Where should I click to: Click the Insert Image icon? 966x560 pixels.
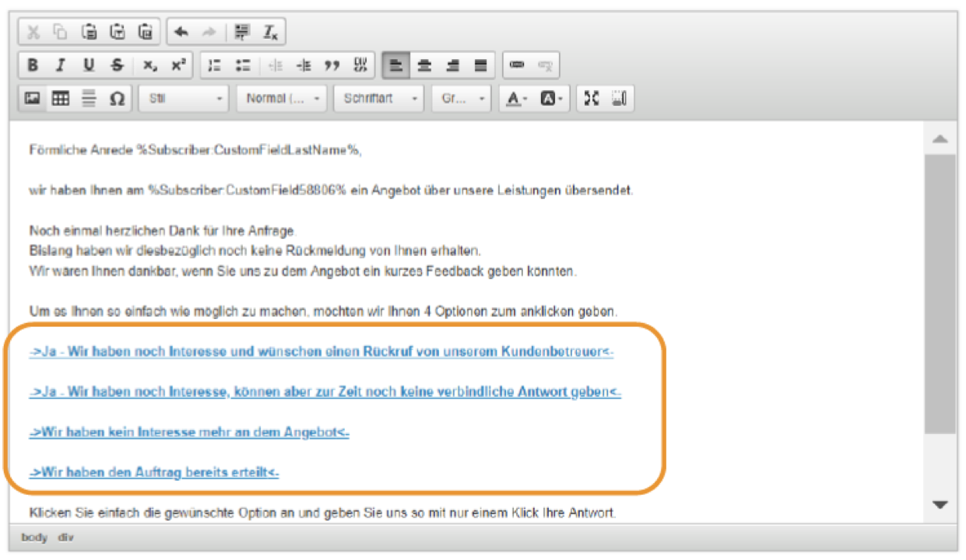point(33,99)
